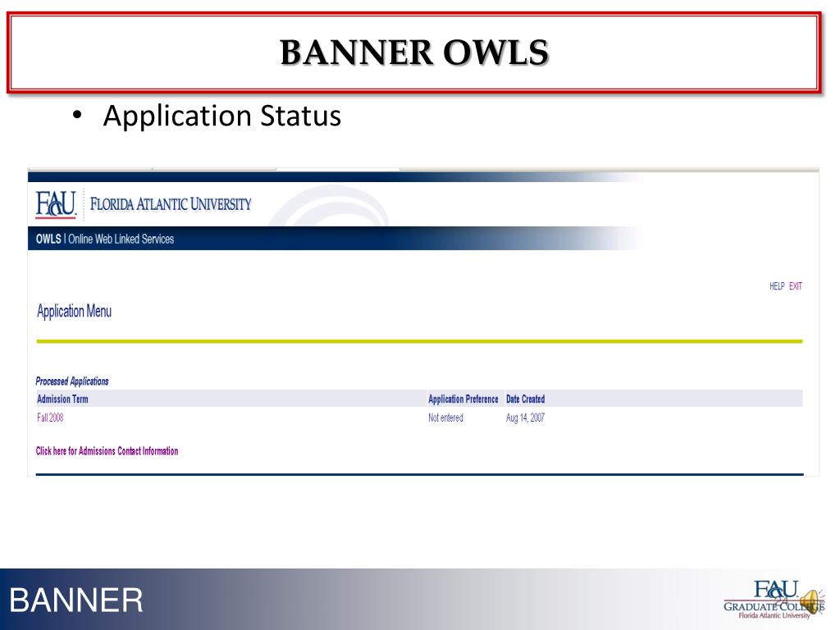Click the Application Preference column header

pyautogui.click(x=463, y=399)
